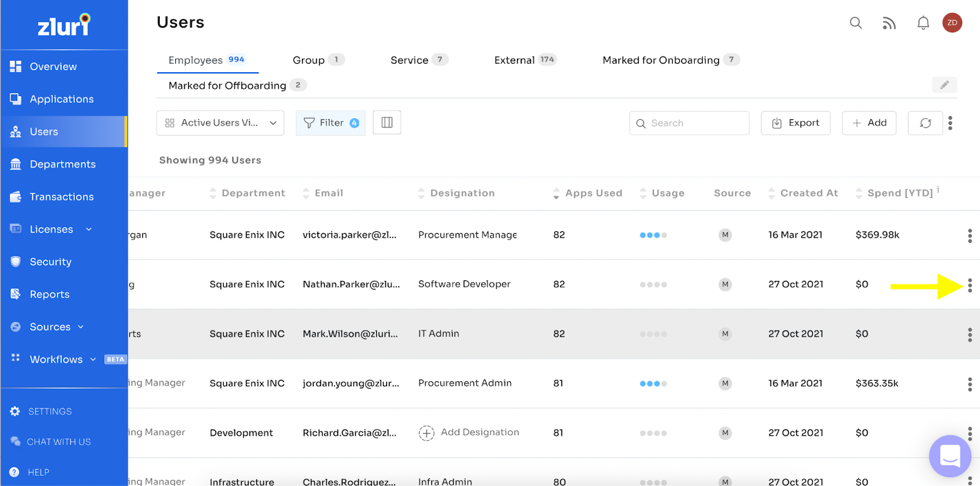Screen dimensions: 980x486
Task: Open row actions menu for victoria.parker
Action: (970, 236)
